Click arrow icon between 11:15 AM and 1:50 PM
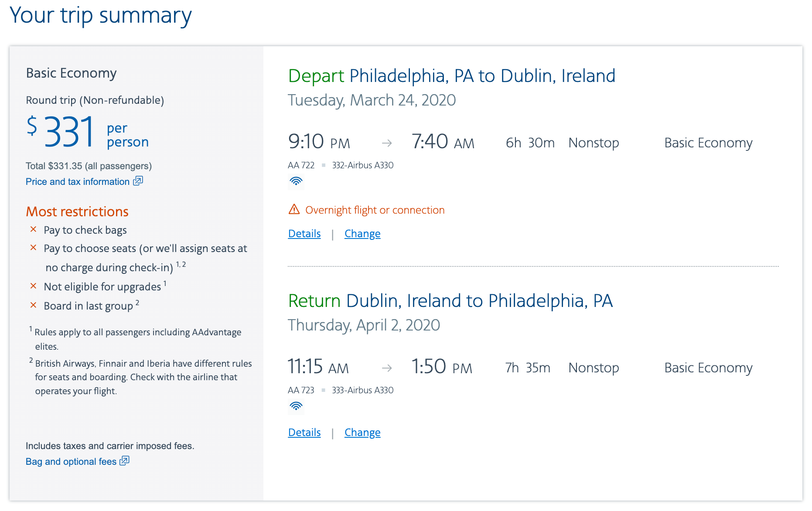This screenshot has height=511, width=812. tap(387, 368)
